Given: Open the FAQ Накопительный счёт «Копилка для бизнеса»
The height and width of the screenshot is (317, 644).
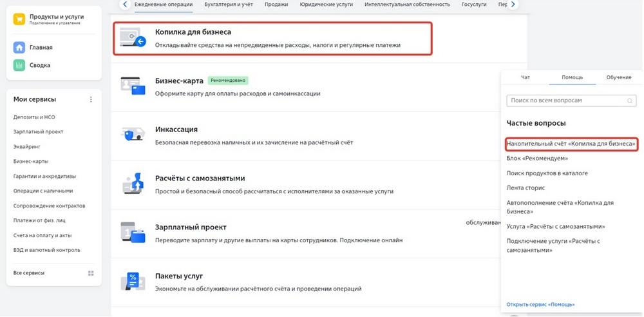Looking at the screenshot, I should click(571, 144).
